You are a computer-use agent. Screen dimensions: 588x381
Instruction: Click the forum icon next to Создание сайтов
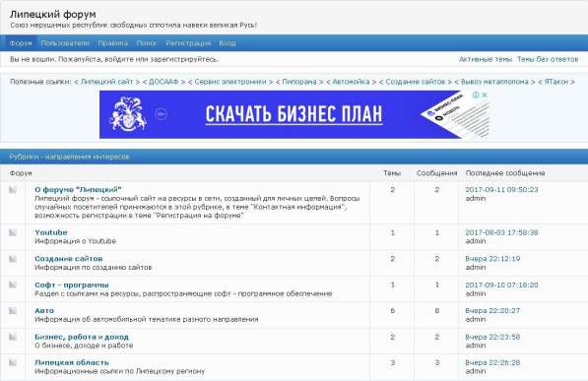(13, 259)
